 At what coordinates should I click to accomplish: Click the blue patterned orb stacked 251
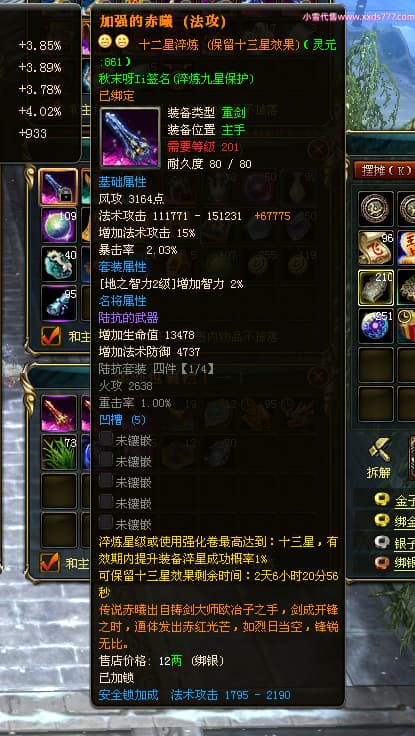(x=376, y=325)
